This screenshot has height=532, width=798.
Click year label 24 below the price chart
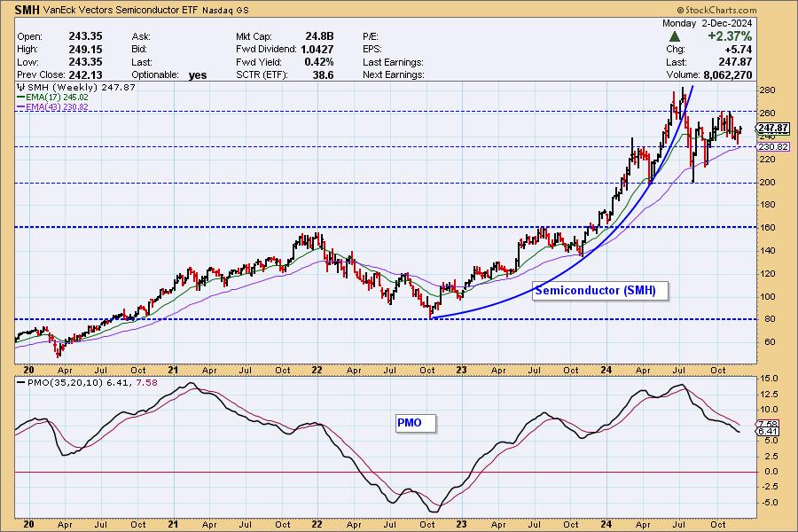coord(606,370)
